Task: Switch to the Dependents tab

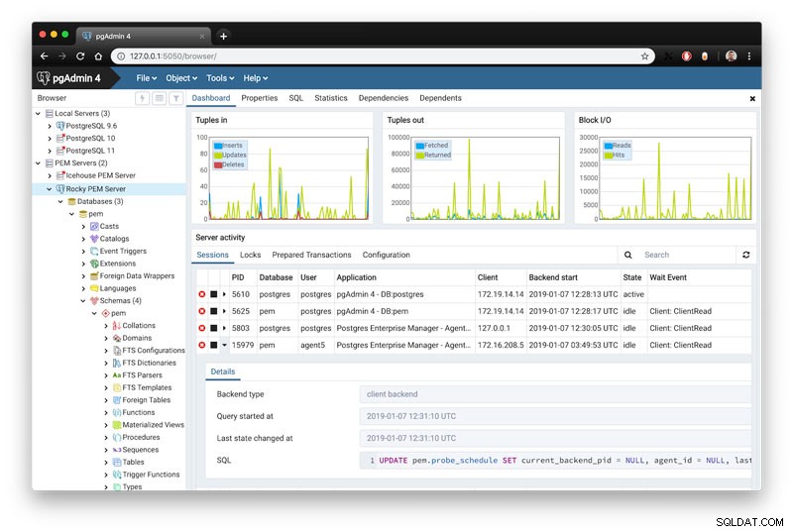Action: (x=440, y=98)
